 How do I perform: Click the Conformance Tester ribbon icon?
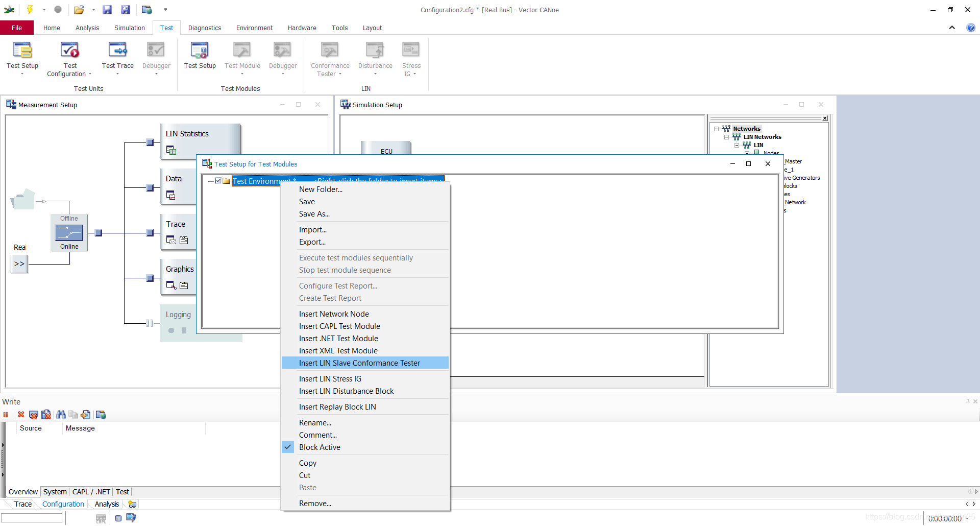[330, 50]
